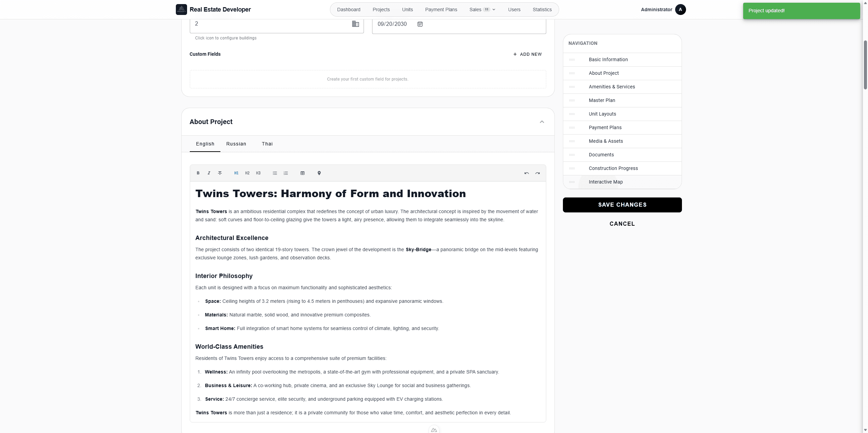Image resolution: width=868 pixels, height=433 pixels.
Task: Jump to Amenities & Services section
Action: 622,87
